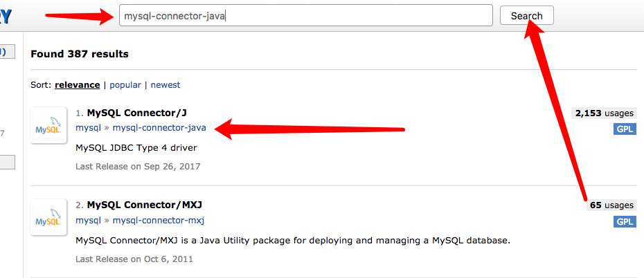Click the Connector/MXJ Java Utility package description
Image resolution: width=644 pixels, height=278 pixels.
[293, 240]
